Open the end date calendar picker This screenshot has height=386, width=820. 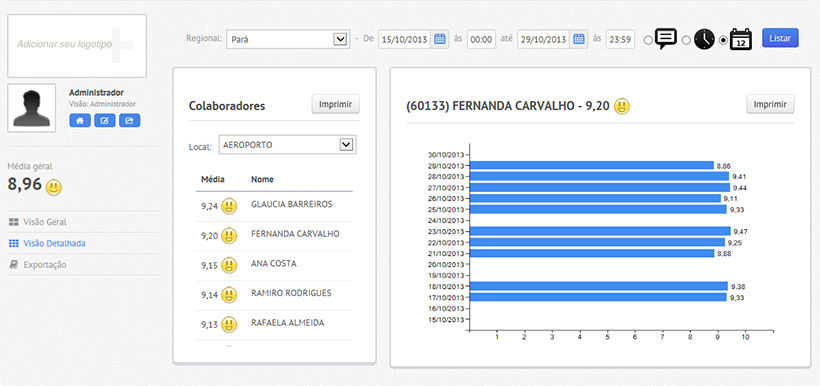[x=579, y=39]
